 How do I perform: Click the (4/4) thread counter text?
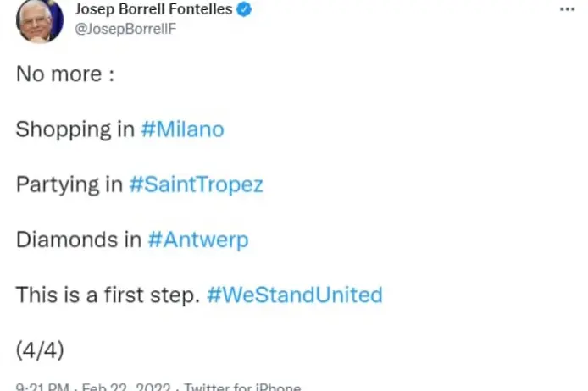click(40, 350)
